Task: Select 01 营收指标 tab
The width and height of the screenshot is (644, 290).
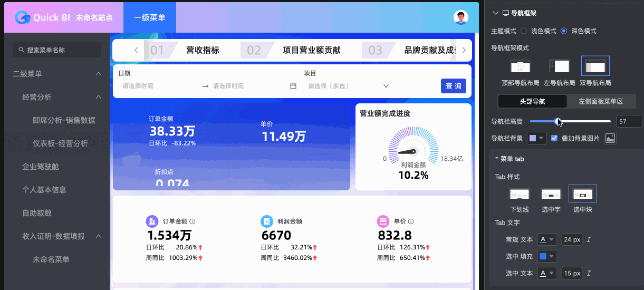Action: (186, 51)
